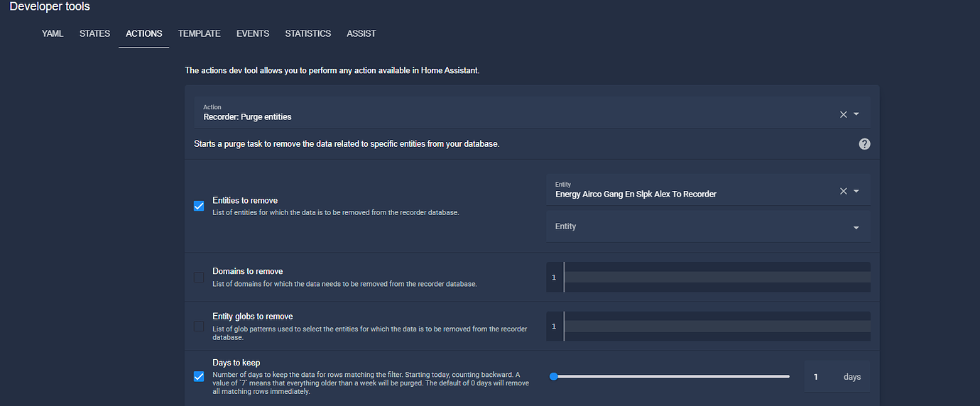Open the TEMPLATE tab

[x=200, y=33]
